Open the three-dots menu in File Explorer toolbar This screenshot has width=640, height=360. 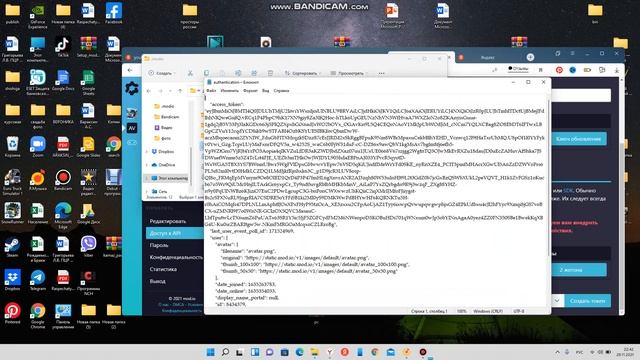click(x=381, y=73)
